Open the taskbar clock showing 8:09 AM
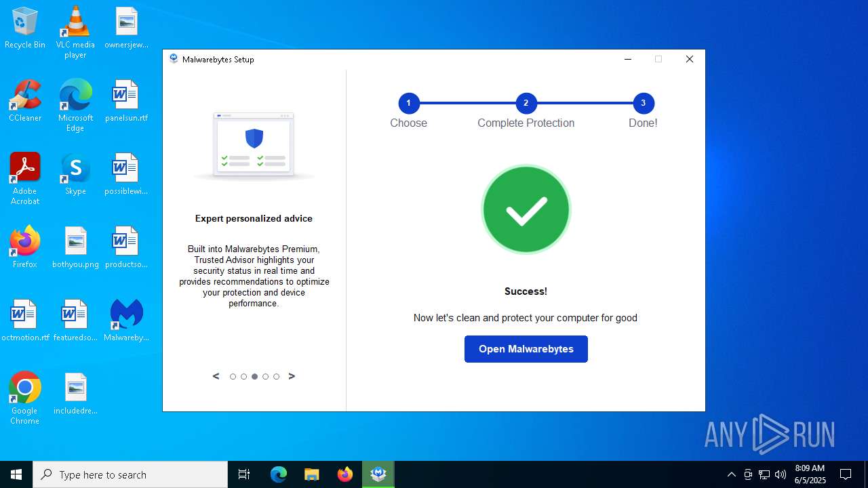The image size is (868, 488). pos(810,474)
